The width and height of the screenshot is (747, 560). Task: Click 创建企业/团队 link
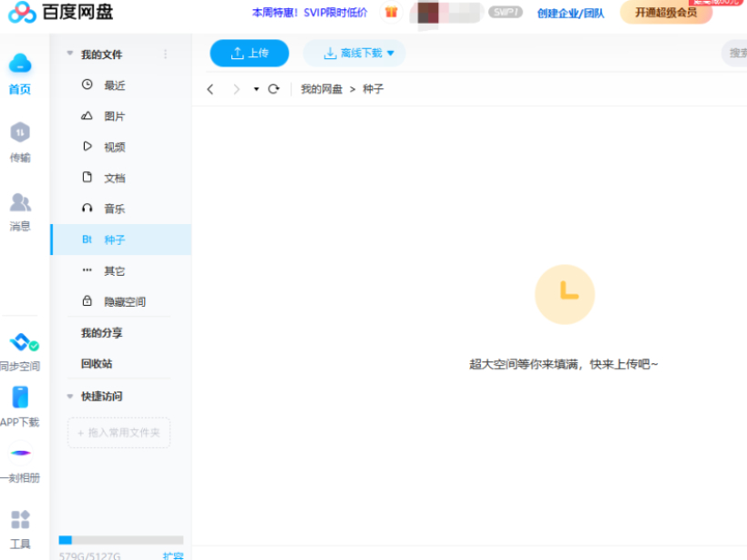point(571,13)
